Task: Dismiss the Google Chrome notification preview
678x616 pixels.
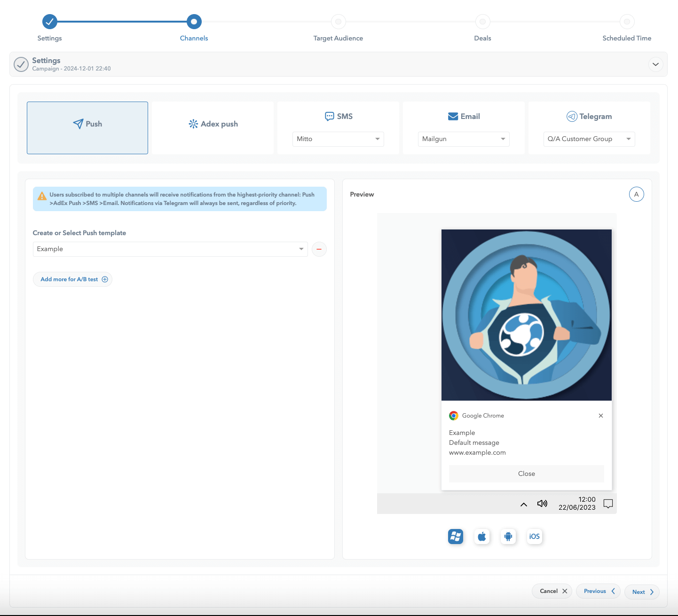Action: click(x=600, y=416)
